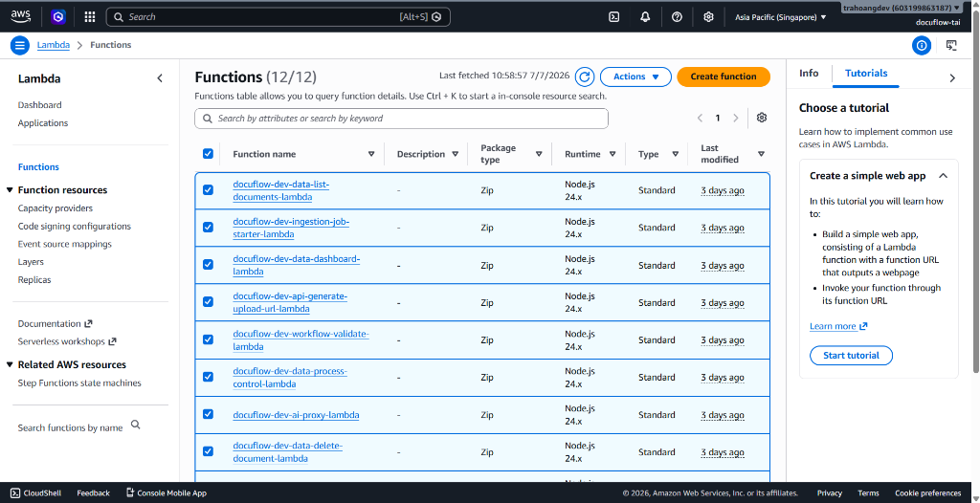Open the Documentation external link

55,323
